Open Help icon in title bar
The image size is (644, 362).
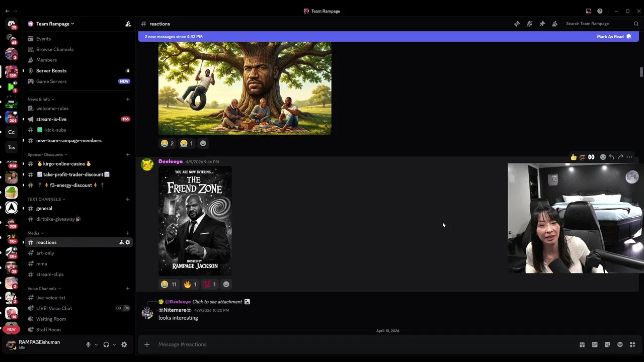point(600,11)
